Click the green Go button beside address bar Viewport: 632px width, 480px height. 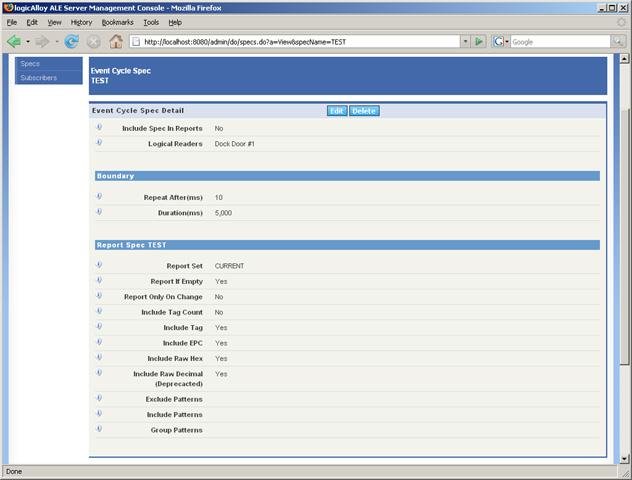pos(479,41)
